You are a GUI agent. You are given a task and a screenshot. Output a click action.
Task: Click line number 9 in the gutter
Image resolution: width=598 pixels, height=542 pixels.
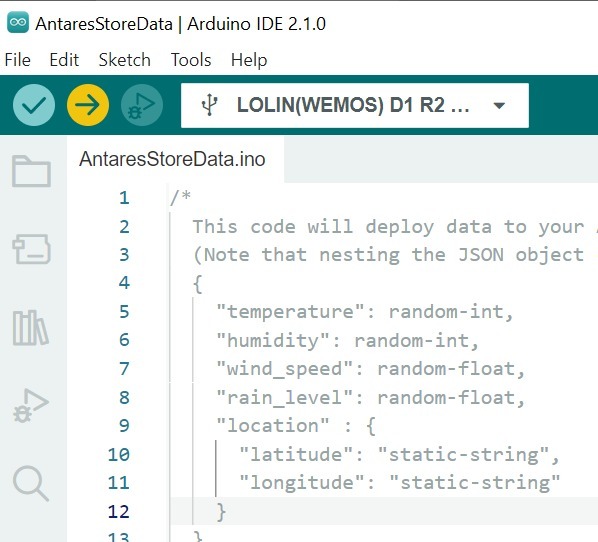tap(124, 425)
